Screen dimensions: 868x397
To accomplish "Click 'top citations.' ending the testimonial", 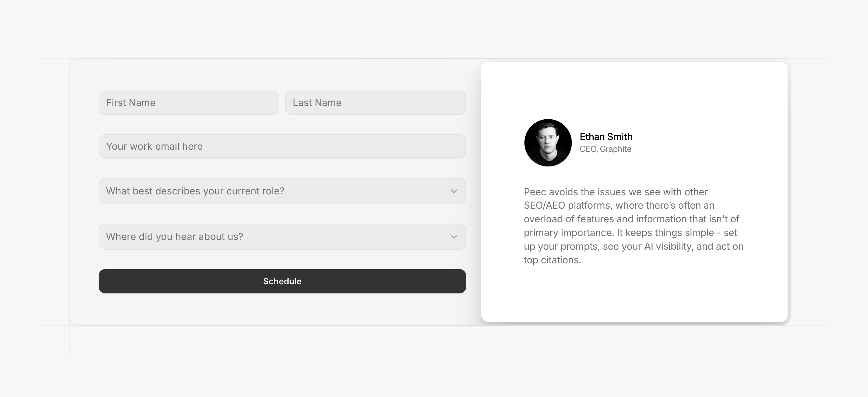I will [x=552, y=260].
